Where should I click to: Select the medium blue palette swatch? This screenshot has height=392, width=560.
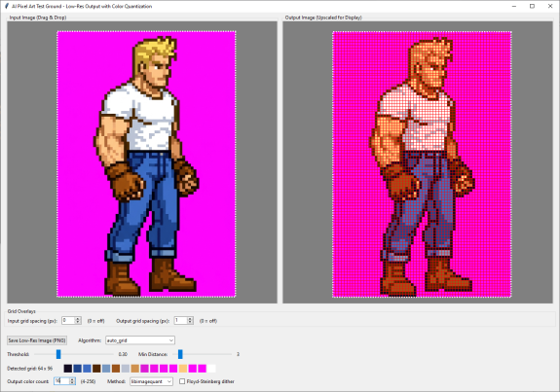pyautogui.click(x=87, y=368)
